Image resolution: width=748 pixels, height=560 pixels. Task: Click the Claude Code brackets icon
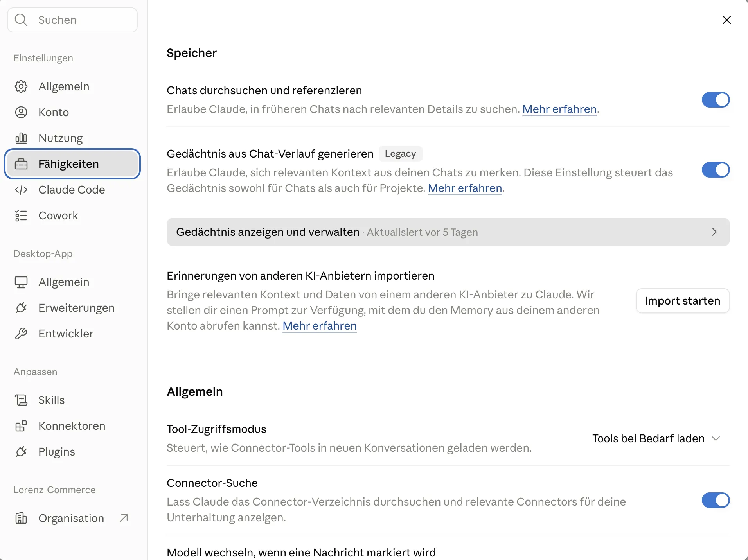pyautogui.click(x=21, y=190)
